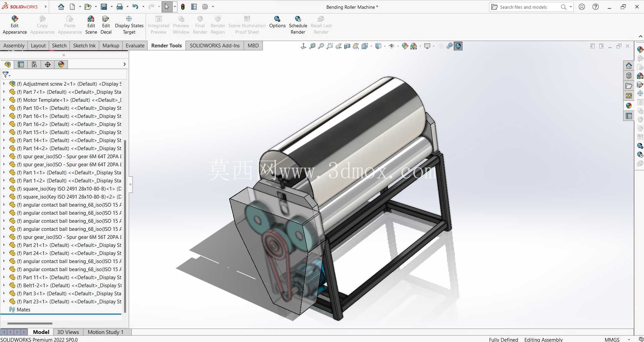This screenshot has height=342, width=644.
Task: Click Edit Appearance in heads-up view toolbar
Action: pos(405,46)
